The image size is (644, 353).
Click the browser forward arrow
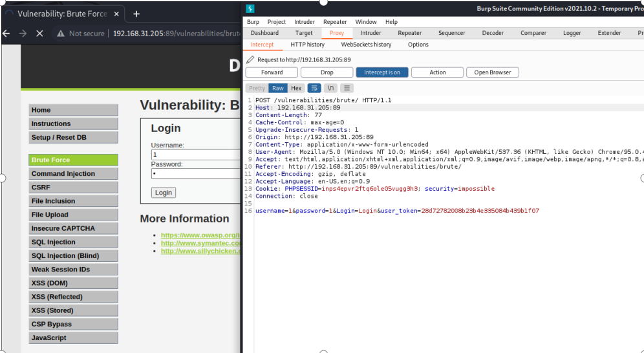pos(23,34)
